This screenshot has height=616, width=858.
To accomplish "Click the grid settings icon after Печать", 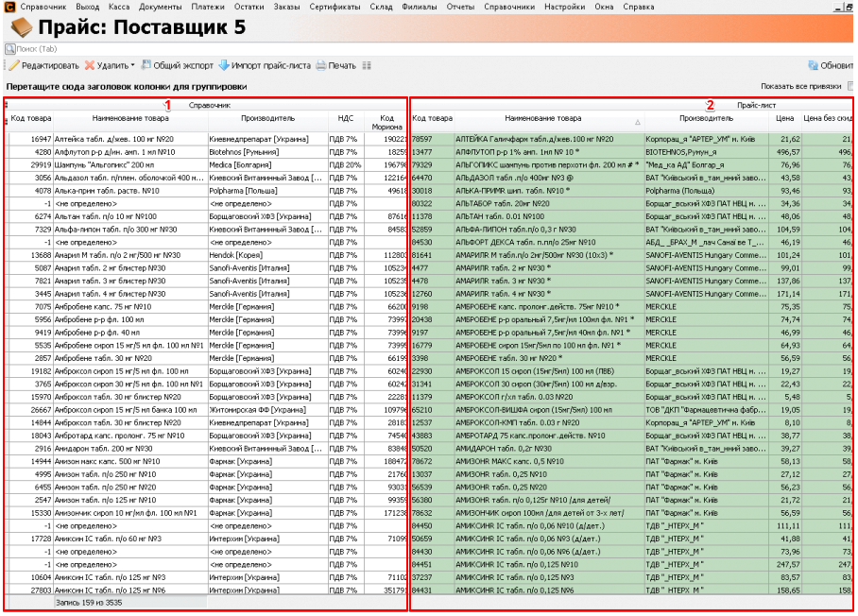I will 367,66.
